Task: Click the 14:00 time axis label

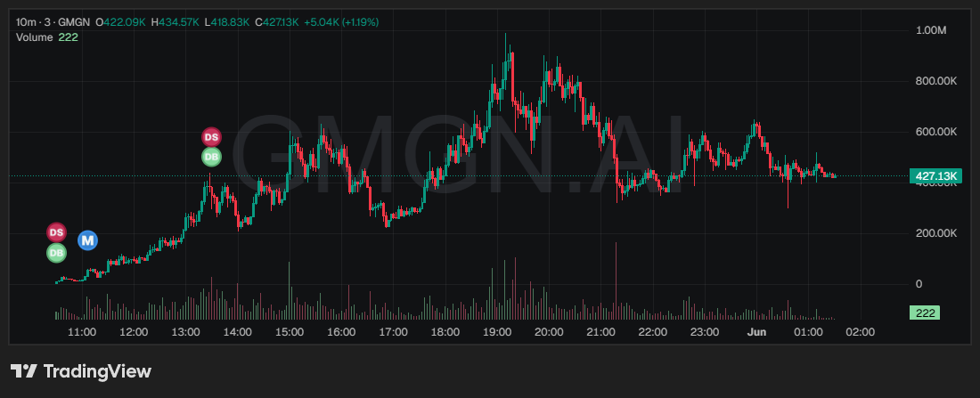Action: [x=238, y=332]
